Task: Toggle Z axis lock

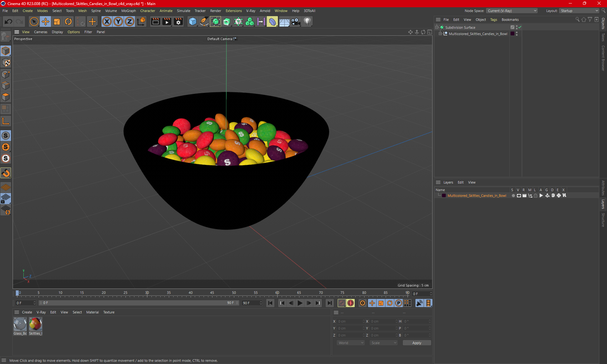Action: (130, 21)
